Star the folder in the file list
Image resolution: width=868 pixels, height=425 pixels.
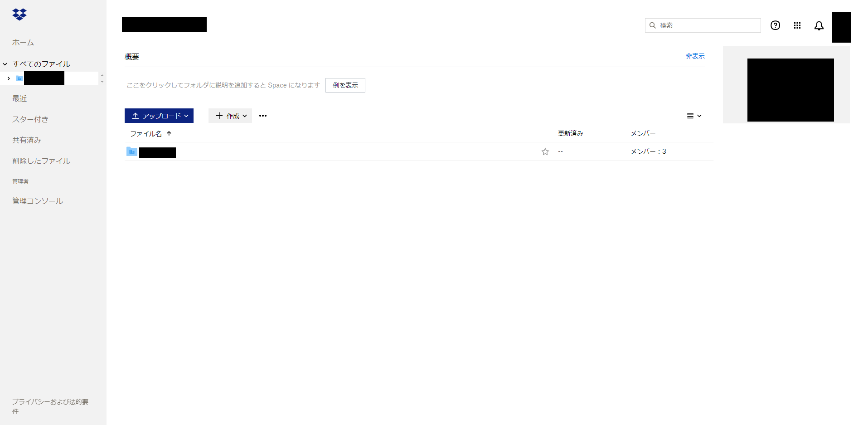(x=545, y=151)
